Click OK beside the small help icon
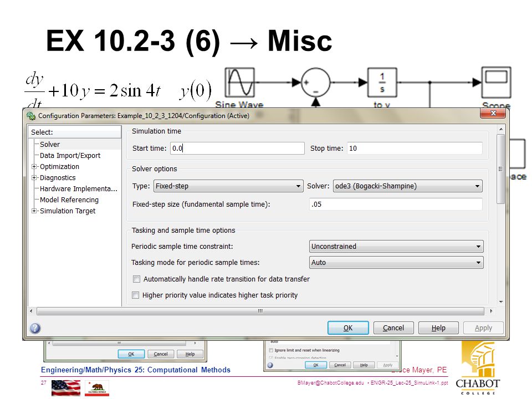The width and height of the screenshot is (532, 399). click(x=316, y=365)
